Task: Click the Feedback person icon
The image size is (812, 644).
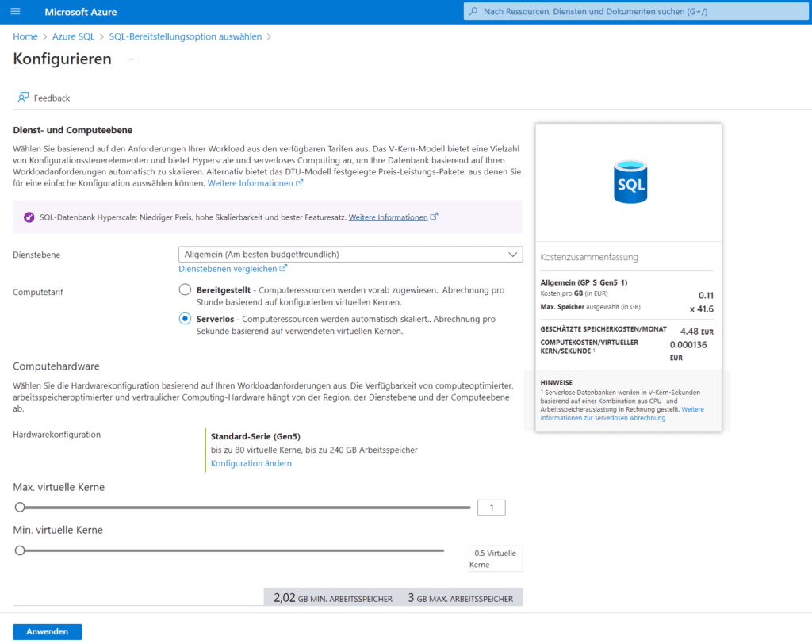Action: (x=23, y=98)
